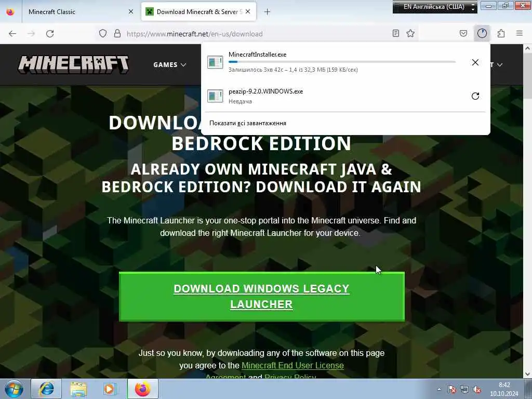Click the MinecraftInstaller.exe file icon
Viewport: 532px width, 399px height.
(x=215, y=62)
